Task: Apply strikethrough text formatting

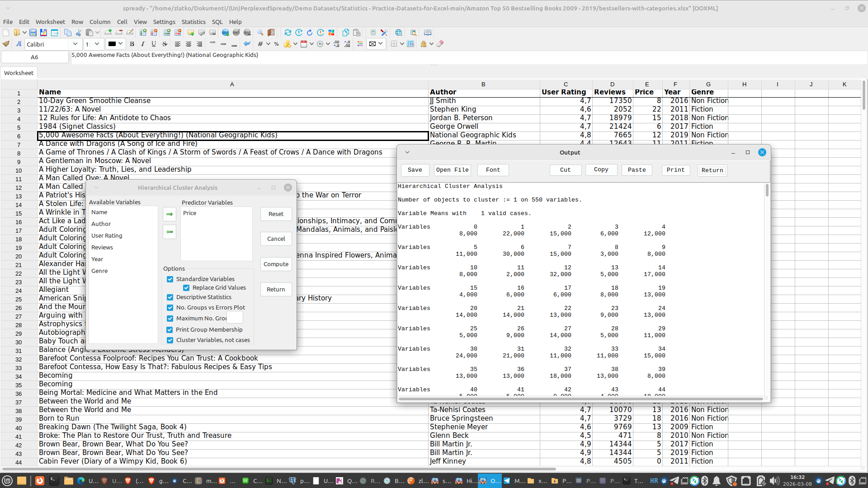Action: [165, 44]
